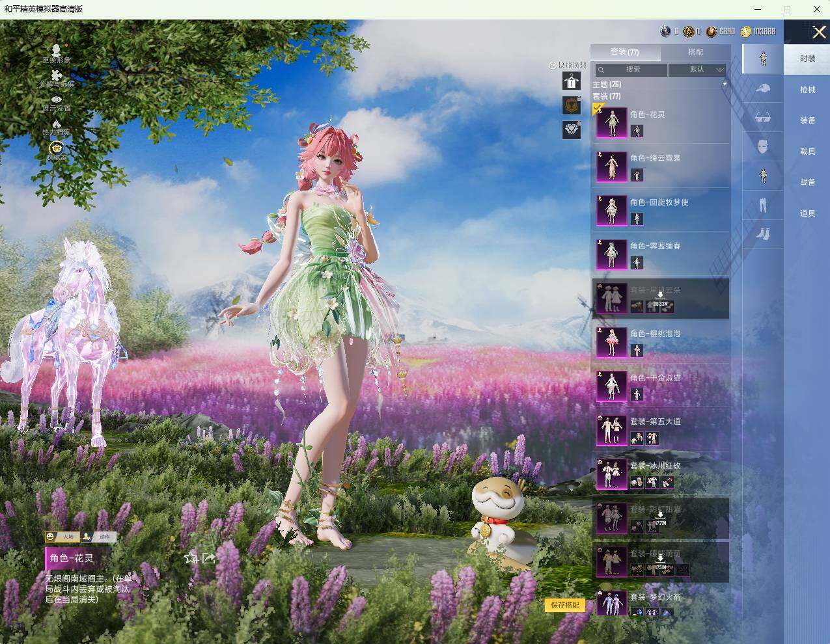Switch to the 时装 tab
The width and height of the screenshot is (830, 644).
tap(807, 59)
